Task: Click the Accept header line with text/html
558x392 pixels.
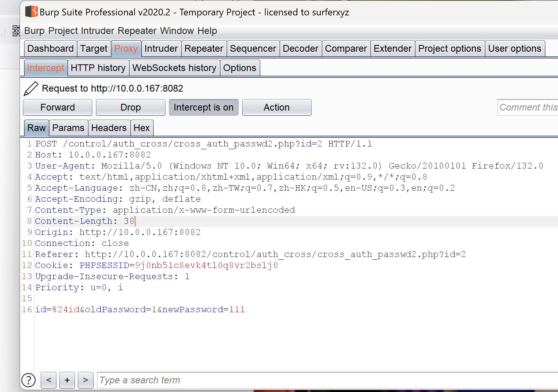Action: point(231,177)
